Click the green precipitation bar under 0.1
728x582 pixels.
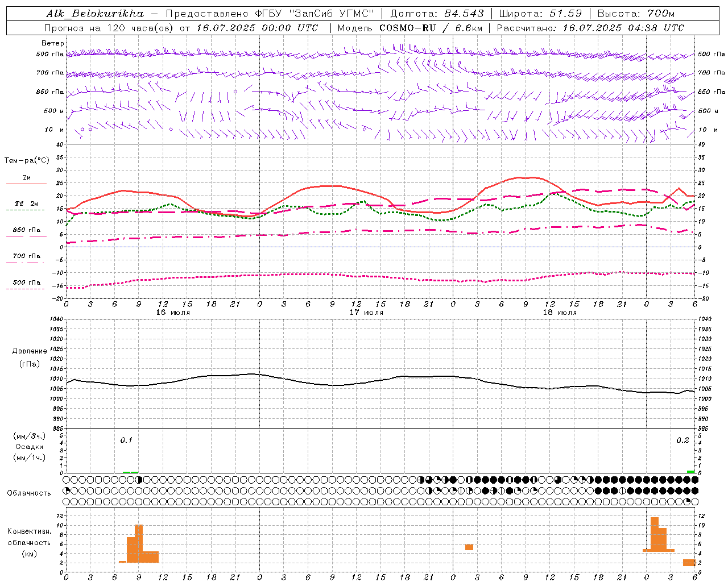[x=130, y=472]
